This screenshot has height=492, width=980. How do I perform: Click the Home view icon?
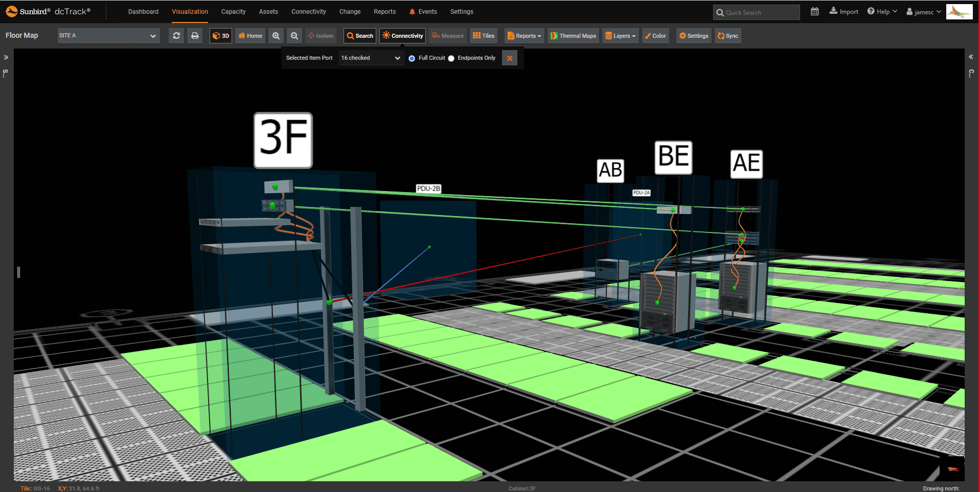tap(250, 36)
